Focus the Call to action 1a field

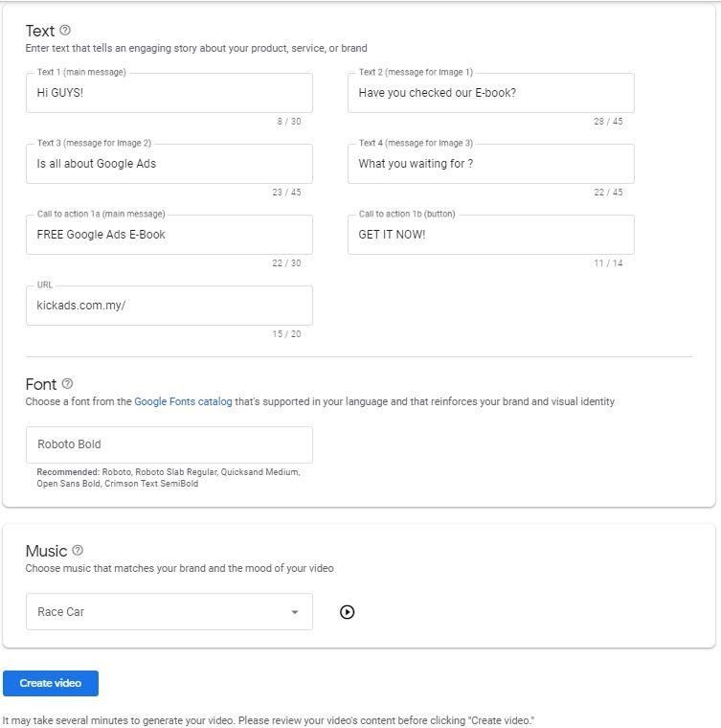click(169, 235)
